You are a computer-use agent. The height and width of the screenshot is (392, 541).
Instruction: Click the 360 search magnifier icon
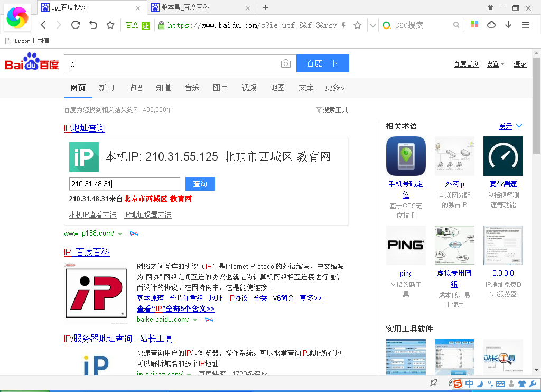(456, 25)
